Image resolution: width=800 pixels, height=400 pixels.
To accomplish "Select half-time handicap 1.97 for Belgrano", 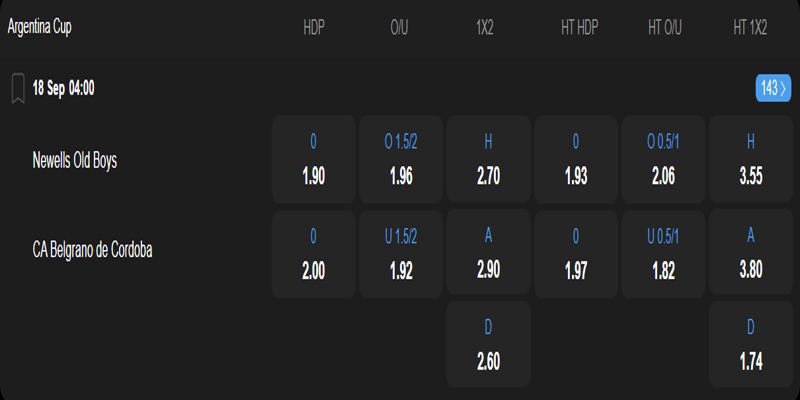I will click(576, 252).
